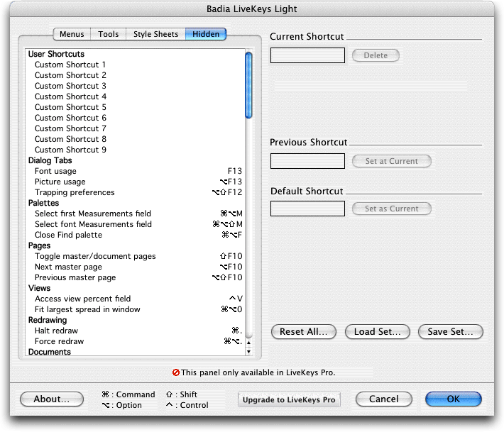
Task: Select the Halt redraw row
Action: [x=135, y=331]
